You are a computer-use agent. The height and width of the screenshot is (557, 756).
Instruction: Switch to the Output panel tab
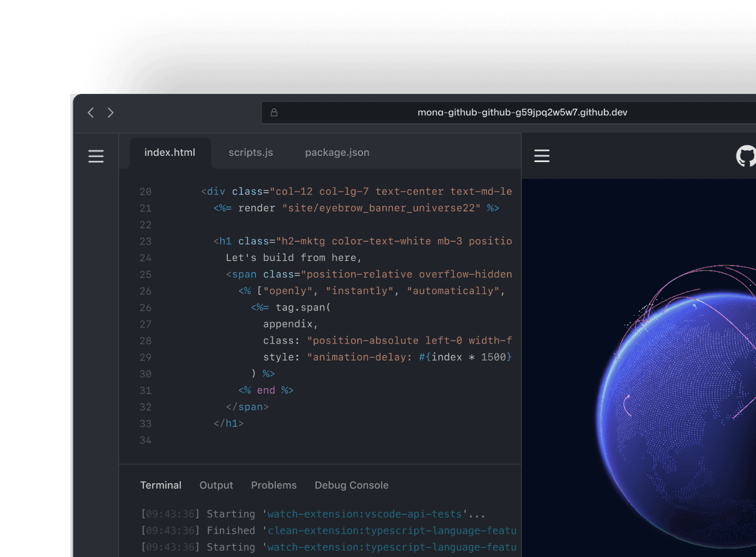coord(216,485)
